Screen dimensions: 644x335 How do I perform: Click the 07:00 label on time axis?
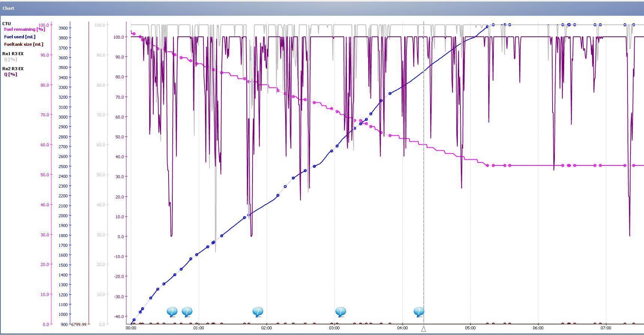[606, 328]
